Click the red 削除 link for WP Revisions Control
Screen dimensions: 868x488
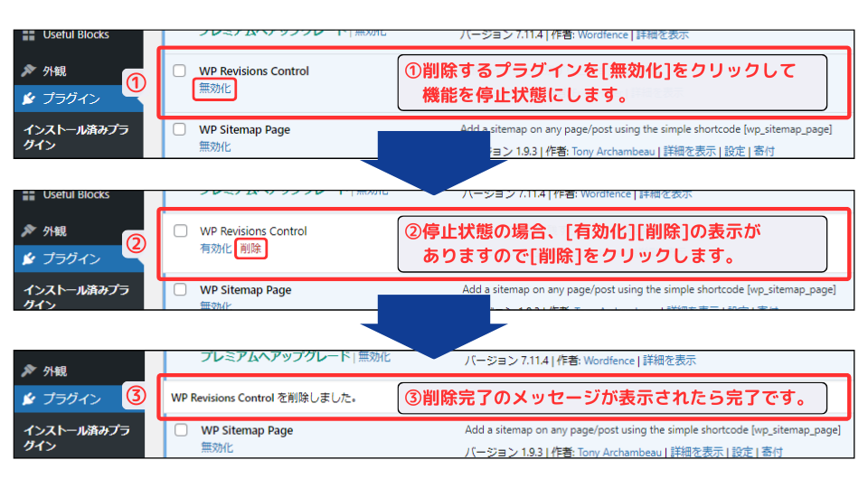coord(250,249)
